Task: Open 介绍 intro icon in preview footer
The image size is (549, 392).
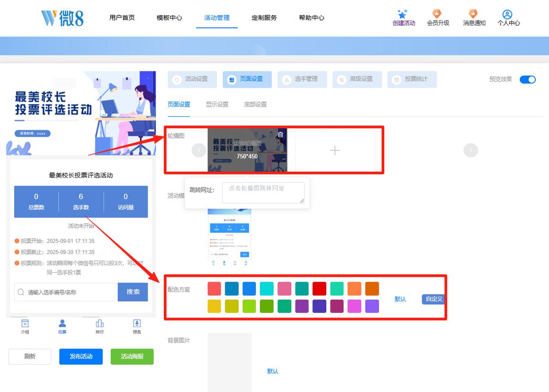Action: (25, 323)
